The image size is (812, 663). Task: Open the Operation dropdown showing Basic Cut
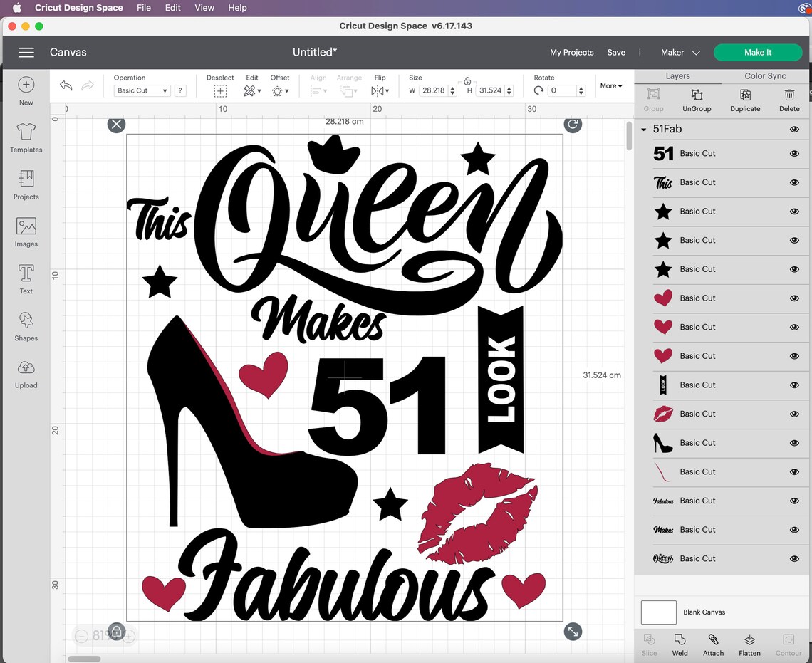(141, 90)
